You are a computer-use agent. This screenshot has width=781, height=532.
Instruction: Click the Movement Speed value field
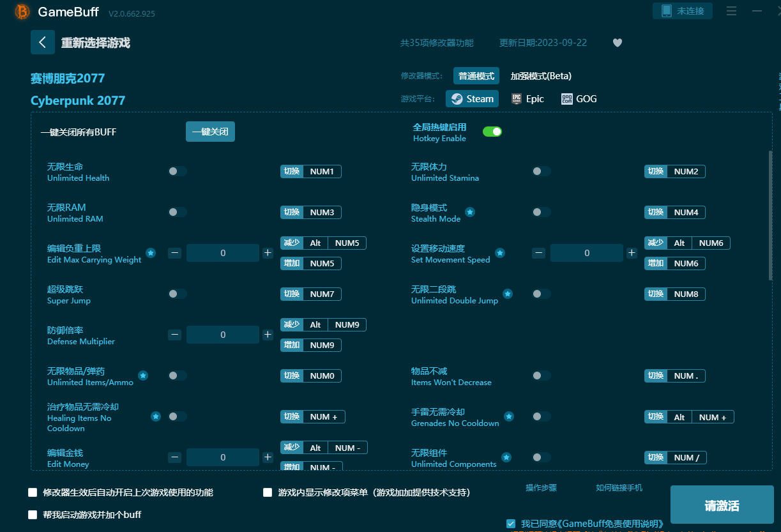tap(587, 253)
